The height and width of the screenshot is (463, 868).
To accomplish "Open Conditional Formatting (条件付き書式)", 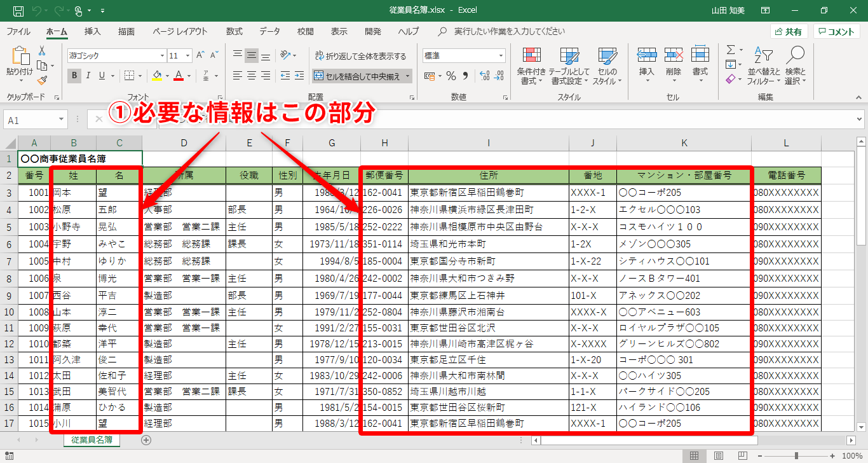I will [531, 66].
